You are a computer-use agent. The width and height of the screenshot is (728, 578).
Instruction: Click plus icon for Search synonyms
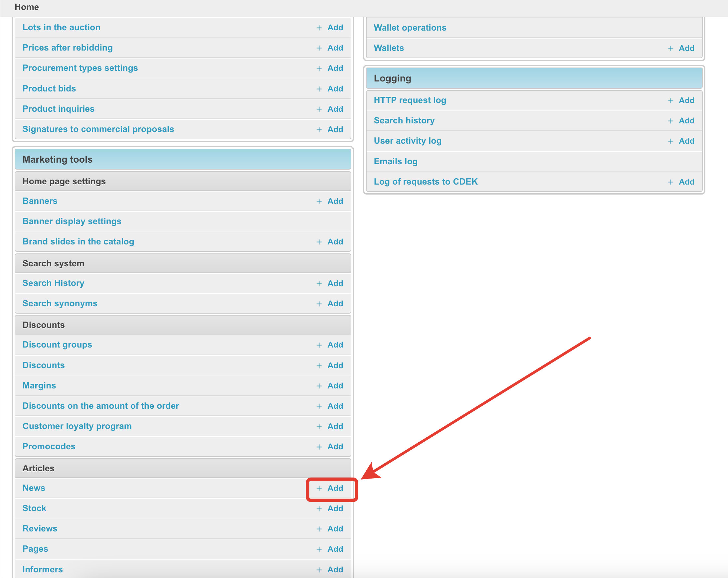coord(319,304)
